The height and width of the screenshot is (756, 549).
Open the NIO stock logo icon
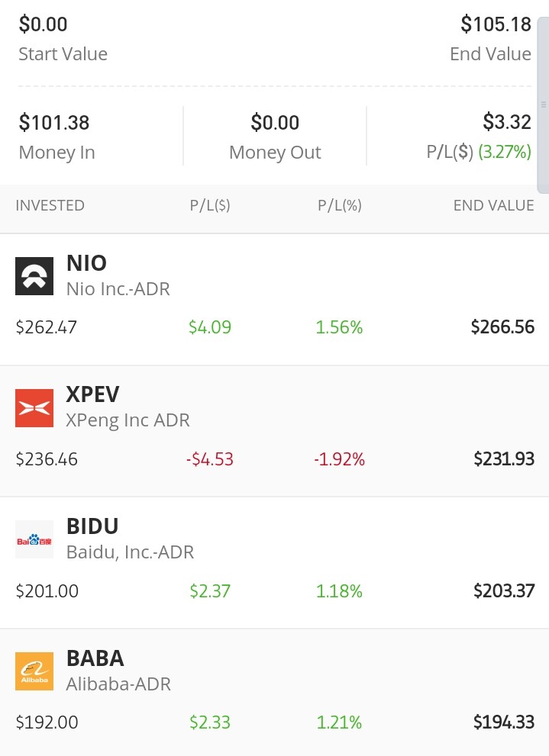click(x=34, y=276)
